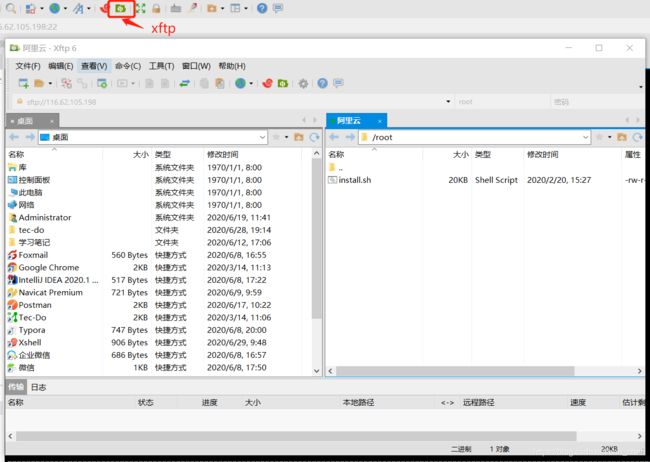Expand the /root path dropdown

[585, 137]
